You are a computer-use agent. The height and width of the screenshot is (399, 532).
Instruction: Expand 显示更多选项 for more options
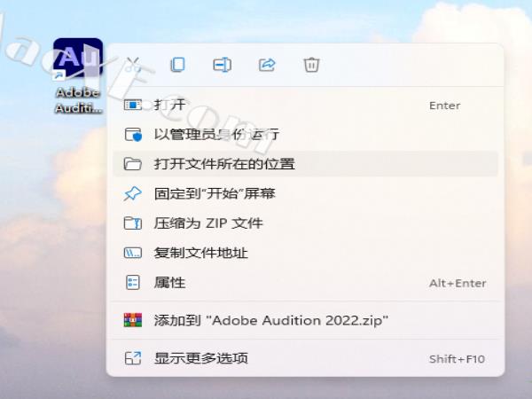(x=201, y=358)
